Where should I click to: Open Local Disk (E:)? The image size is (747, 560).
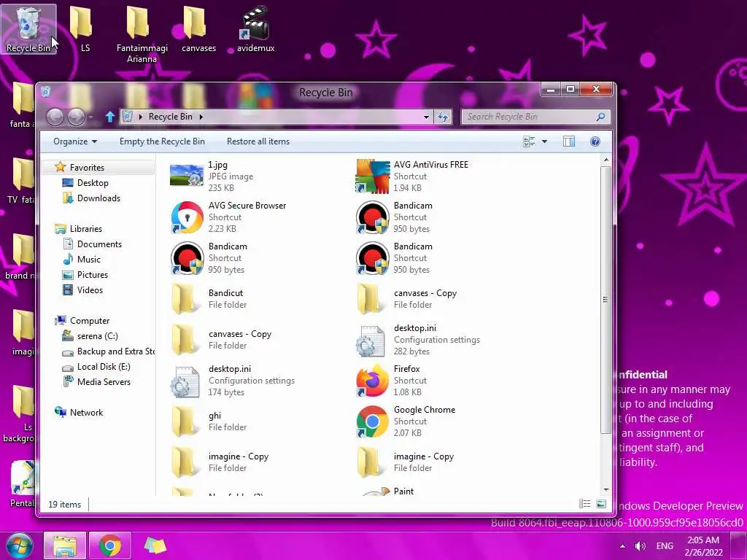104,366
